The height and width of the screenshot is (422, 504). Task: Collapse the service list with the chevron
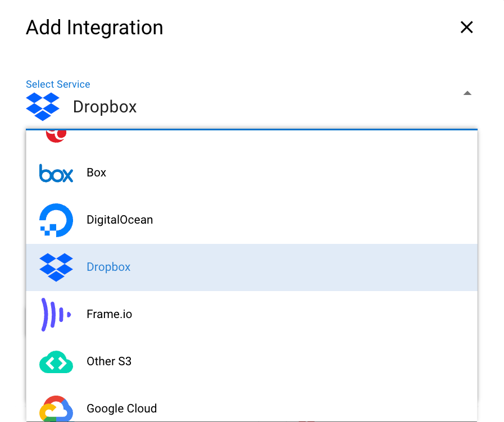(x=467, y=93)
